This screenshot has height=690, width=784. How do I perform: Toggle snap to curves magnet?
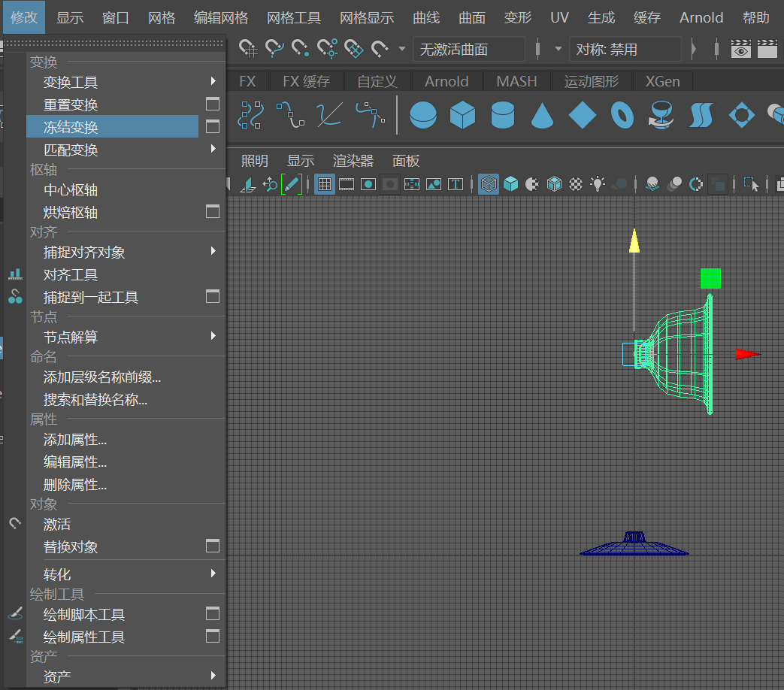click(274, 49)
